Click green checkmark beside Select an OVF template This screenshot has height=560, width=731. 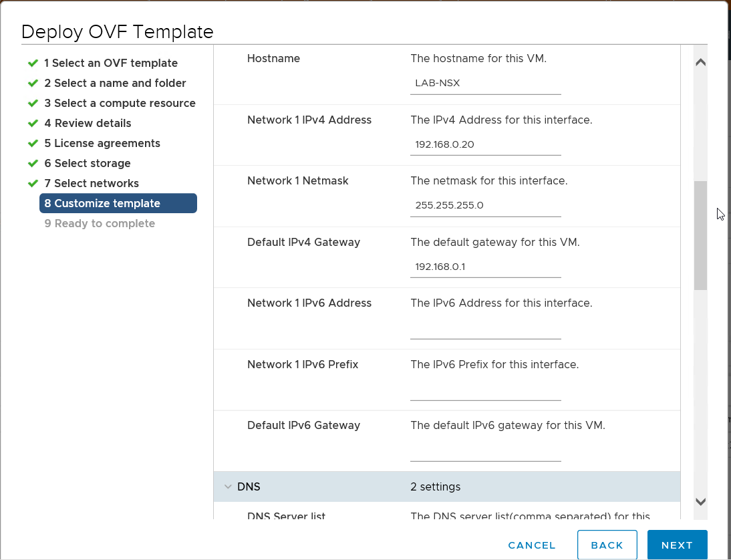point(33,63)
